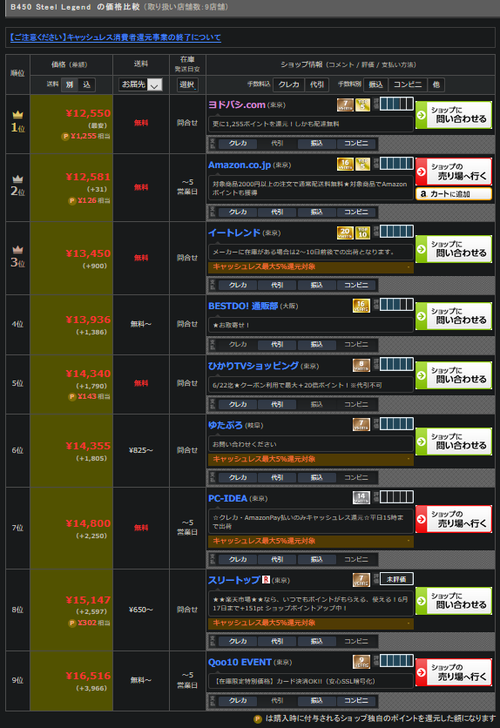
Task: Click the ¥825~ shipping fee cell
Action: (x=141, y=450)
